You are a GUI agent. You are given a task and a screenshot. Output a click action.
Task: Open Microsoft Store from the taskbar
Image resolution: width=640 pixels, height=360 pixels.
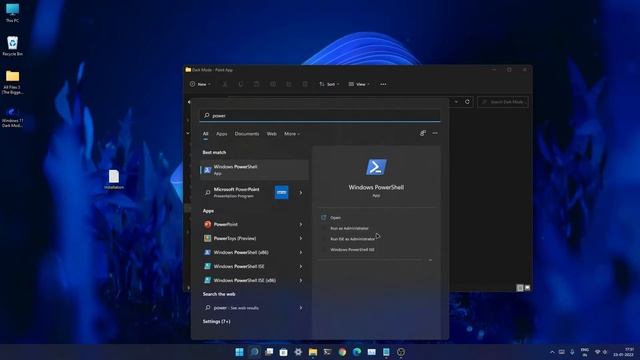tap(283, 352)
